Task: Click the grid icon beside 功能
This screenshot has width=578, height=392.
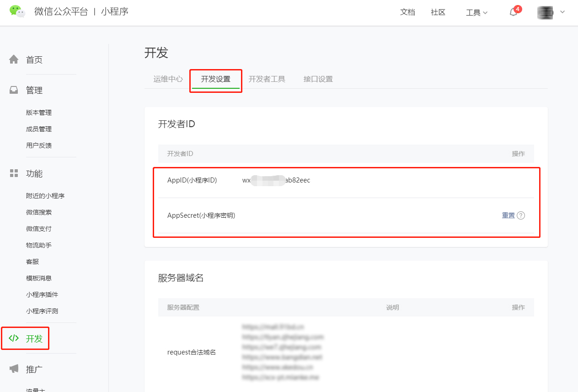Action: [14, 173]
